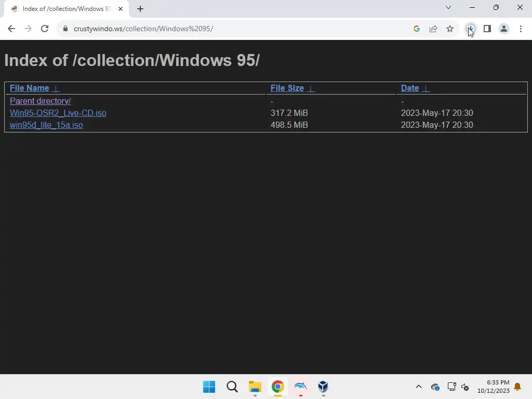This screenshot has height=399, width=532.
Task: Open the Chrome three-dot menu
Action: 521,29
